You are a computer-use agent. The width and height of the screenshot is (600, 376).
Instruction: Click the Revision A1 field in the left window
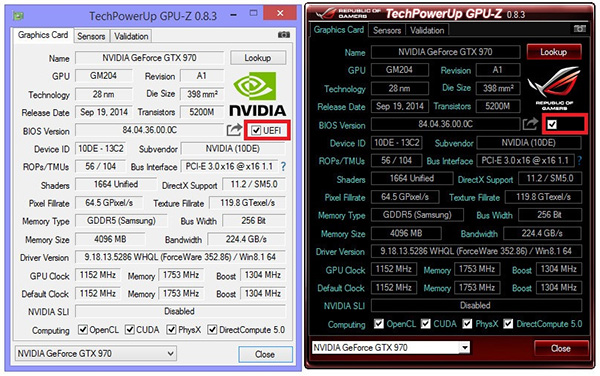tap(202, 76)
